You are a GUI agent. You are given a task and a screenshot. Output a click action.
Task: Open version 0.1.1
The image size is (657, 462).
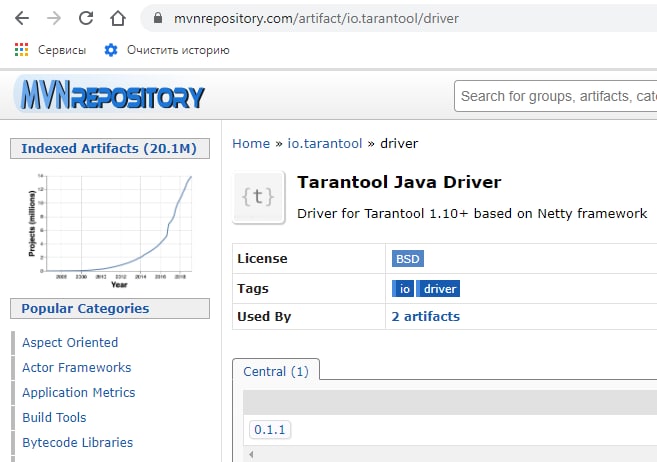269,429
